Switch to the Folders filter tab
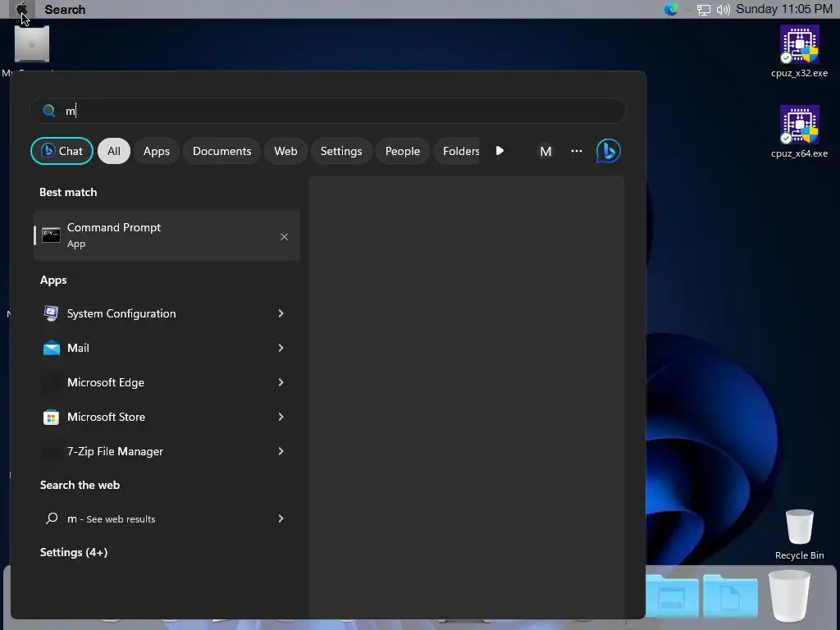 point(457,151)
